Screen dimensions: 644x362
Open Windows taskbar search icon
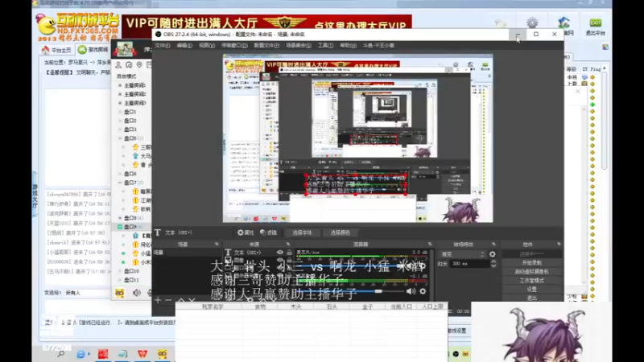click(61, 354)
